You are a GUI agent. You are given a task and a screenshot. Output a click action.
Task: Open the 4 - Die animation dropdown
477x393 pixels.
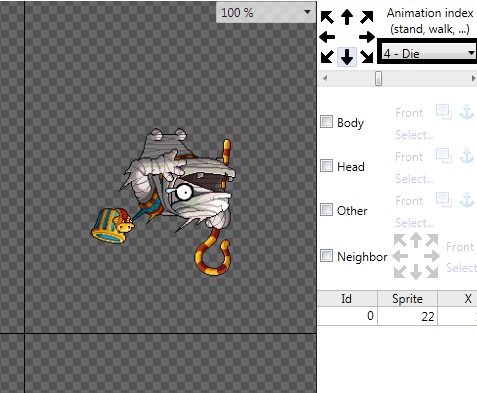click(428, 53)
